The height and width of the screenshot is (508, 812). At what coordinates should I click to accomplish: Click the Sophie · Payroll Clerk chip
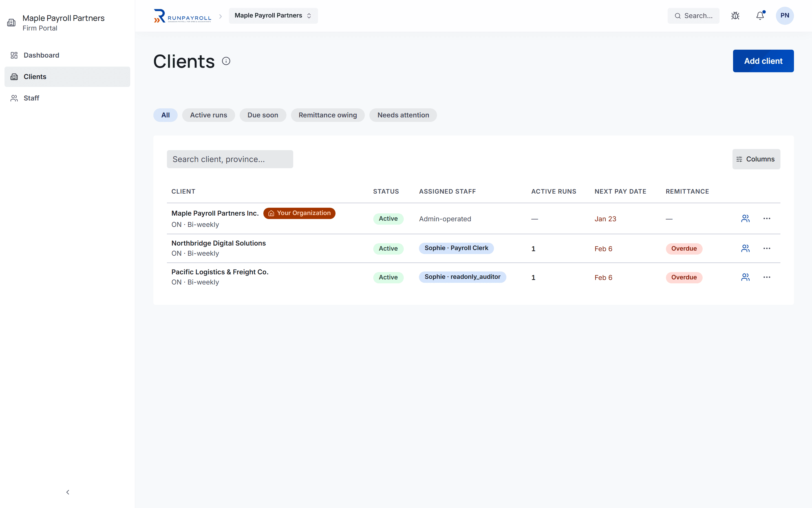point(456,248)
